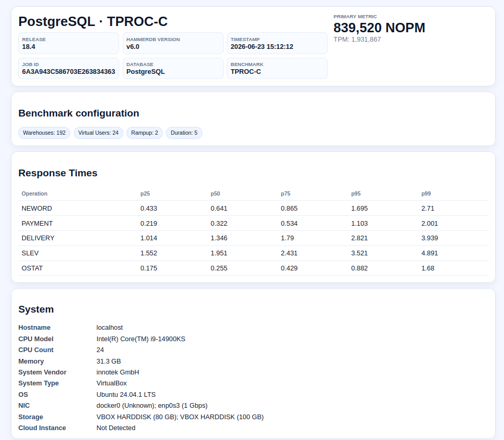Click the Response Times heading
The image size is (504, 440).
pos(58,173)
